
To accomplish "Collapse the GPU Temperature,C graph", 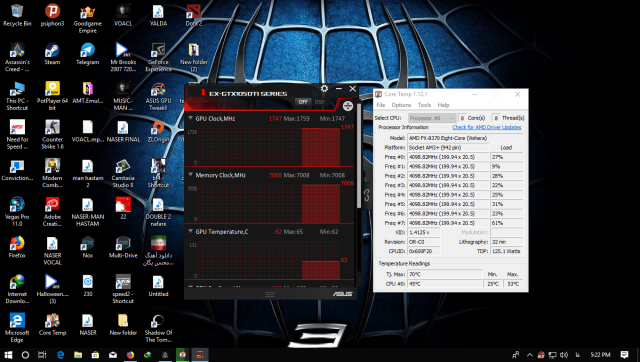I will tap(190, 231).
